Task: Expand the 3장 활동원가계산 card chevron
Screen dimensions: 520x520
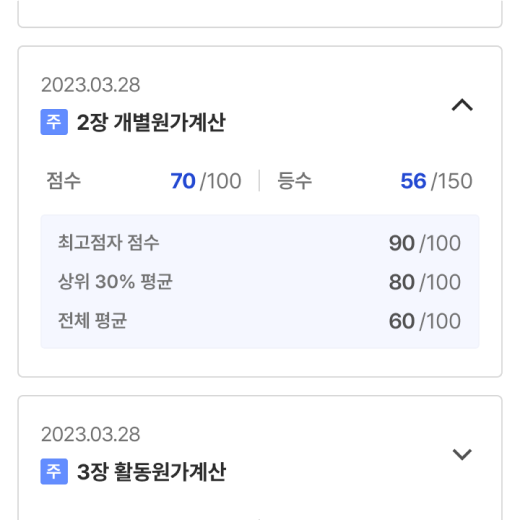Action: point(462,454)
